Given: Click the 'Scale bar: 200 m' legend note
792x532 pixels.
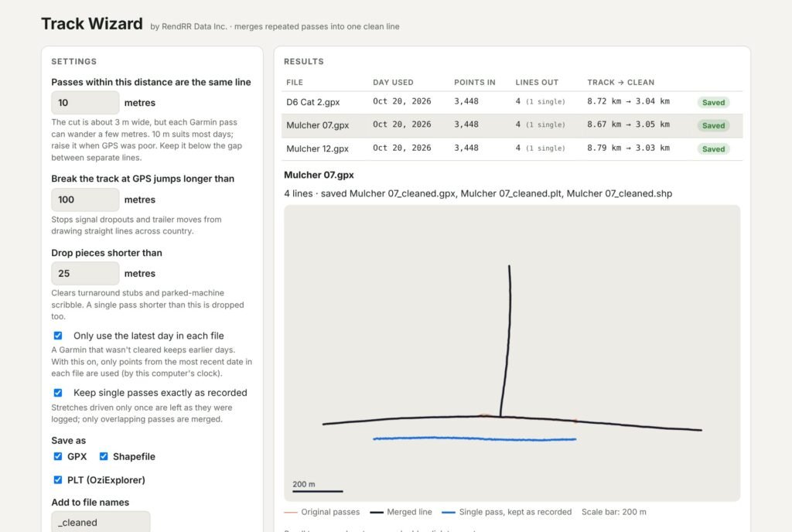Looking at the screenshot, I should coord(613,512).
